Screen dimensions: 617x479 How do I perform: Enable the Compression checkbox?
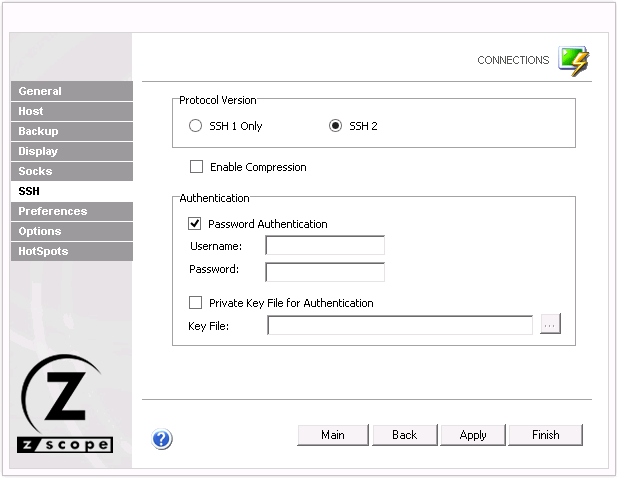click(x=197, y=167)
